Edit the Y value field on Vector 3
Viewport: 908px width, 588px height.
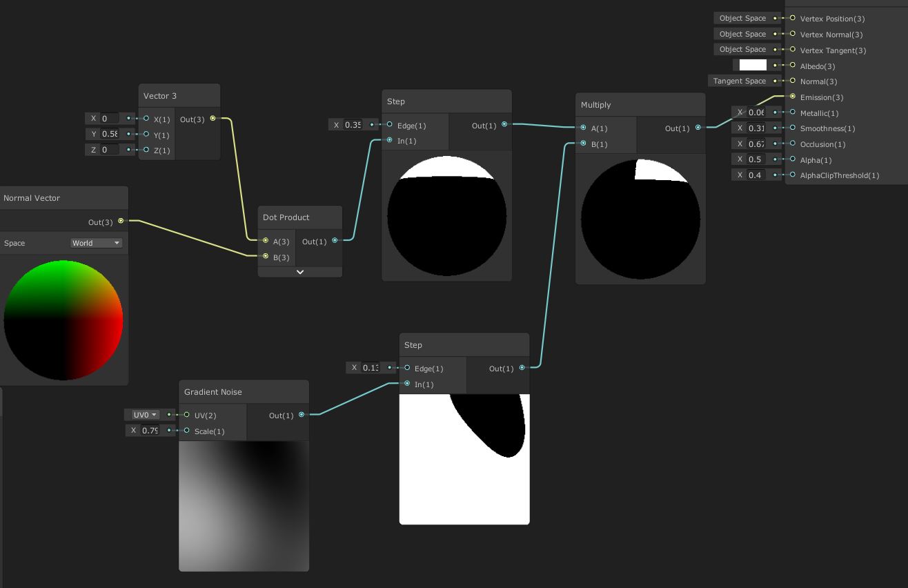tap(110, 134)
